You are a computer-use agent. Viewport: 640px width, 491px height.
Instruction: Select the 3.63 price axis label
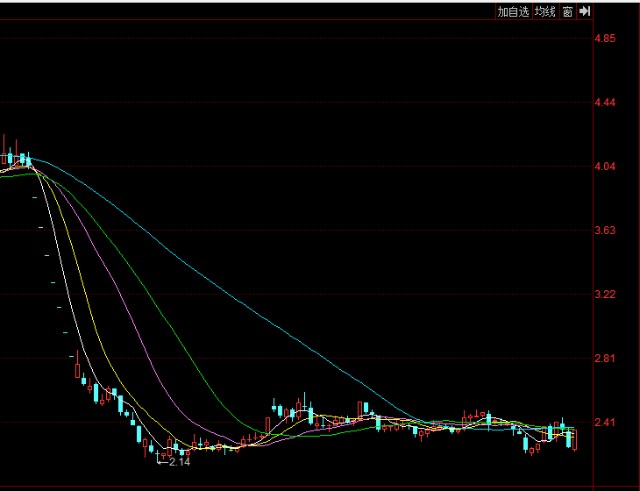pyautogui.click(x=605, y=230)
